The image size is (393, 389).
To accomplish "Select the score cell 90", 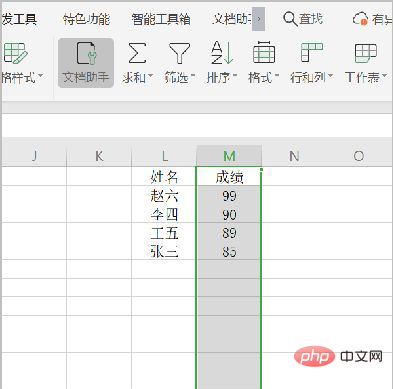I will [229, 214].
